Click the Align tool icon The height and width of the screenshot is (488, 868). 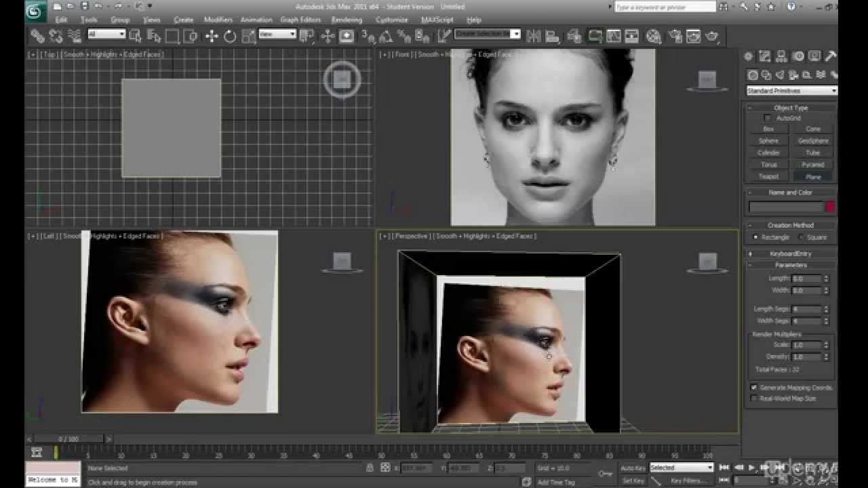click(x=553, y=36)
